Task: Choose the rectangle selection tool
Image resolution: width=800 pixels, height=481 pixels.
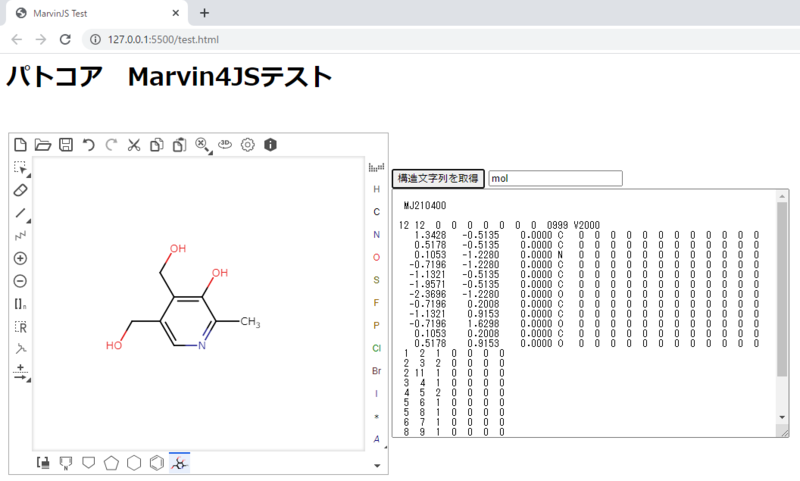Action: point(20,168)
